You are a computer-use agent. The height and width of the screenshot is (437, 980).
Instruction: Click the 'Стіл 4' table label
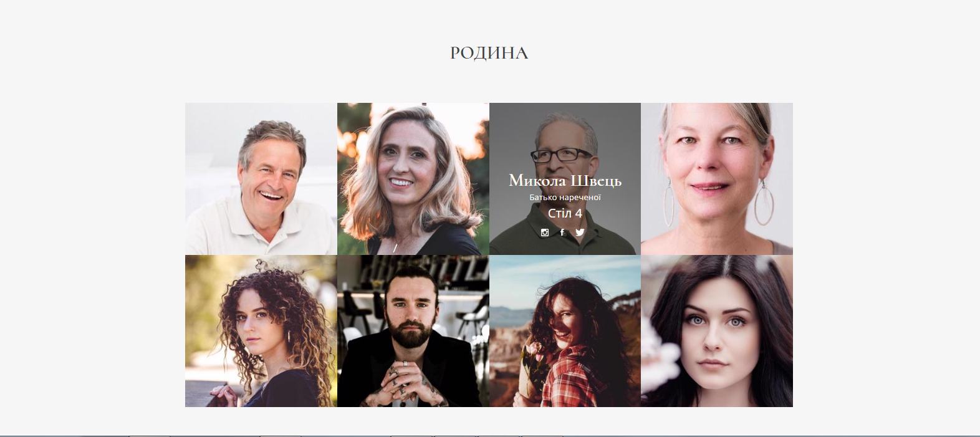tap(565, 213)
